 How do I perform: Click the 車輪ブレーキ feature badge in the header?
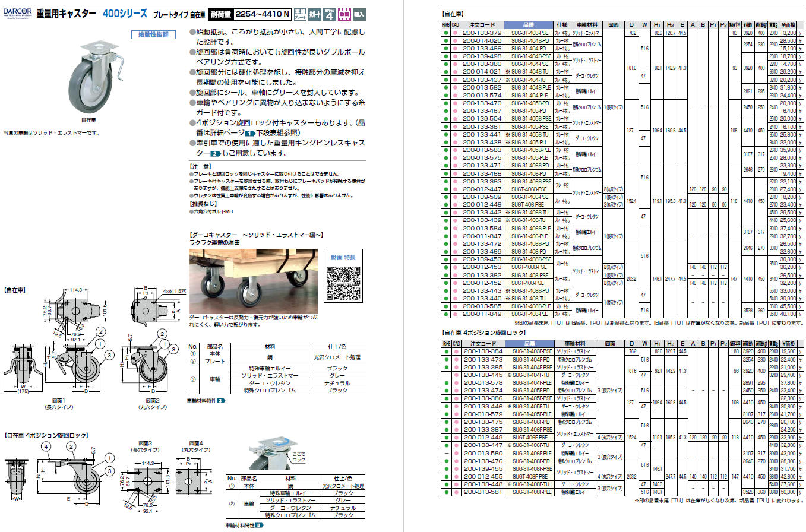[301, 13]
